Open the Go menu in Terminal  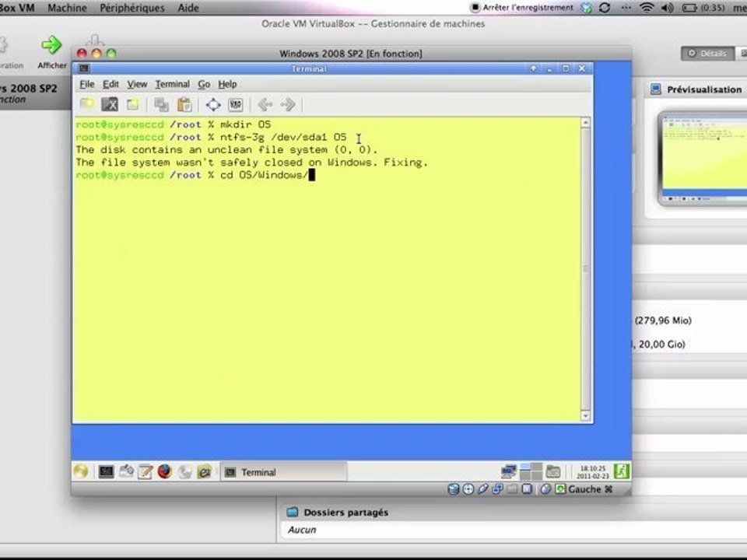(x=204, y=84)
